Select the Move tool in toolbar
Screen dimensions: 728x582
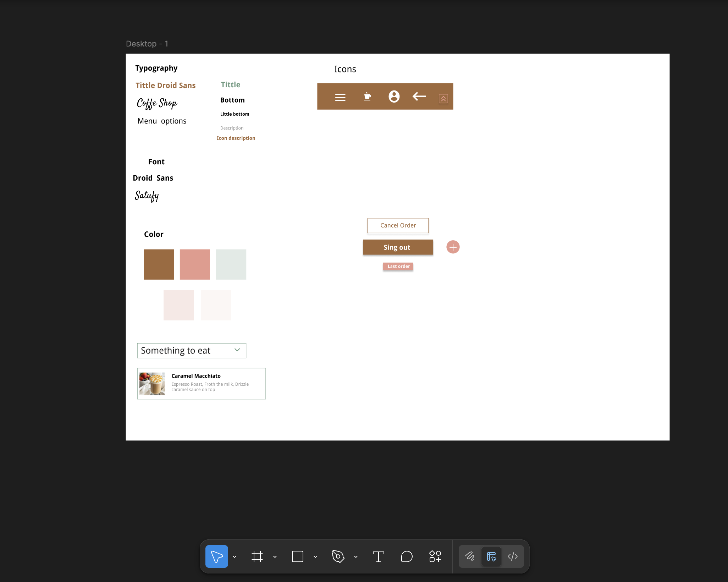click(216, 556)
